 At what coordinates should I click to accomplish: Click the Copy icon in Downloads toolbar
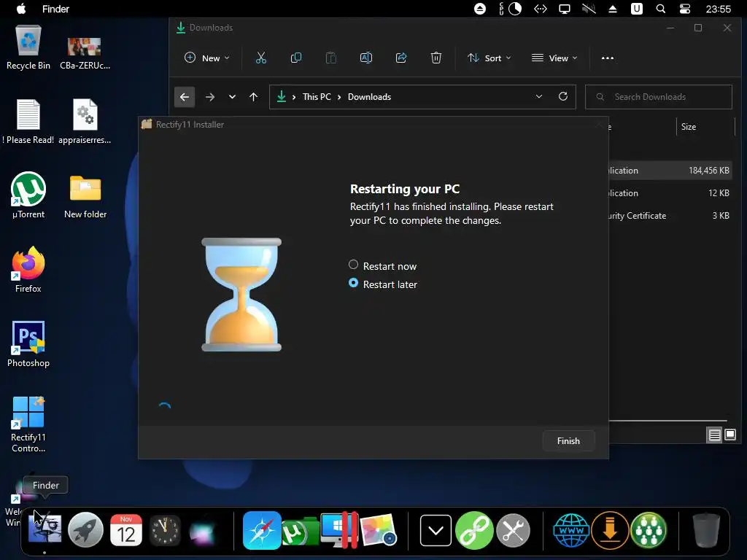[296, 58]
